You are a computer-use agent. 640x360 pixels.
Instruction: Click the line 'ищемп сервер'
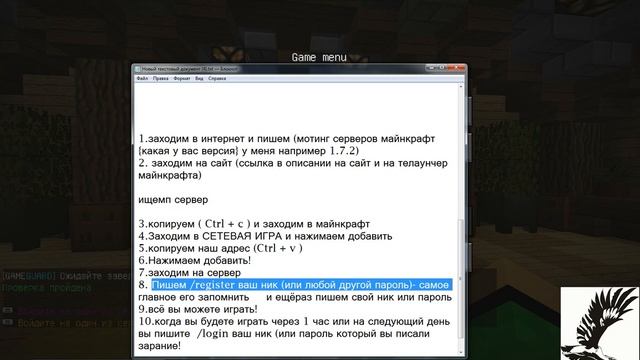point(173,200)
